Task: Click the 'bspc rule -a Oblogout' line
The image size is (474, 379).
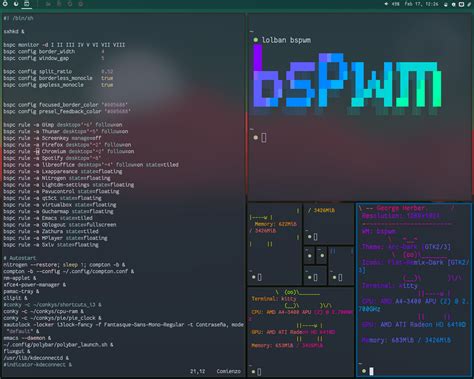Action: point(60,225)
